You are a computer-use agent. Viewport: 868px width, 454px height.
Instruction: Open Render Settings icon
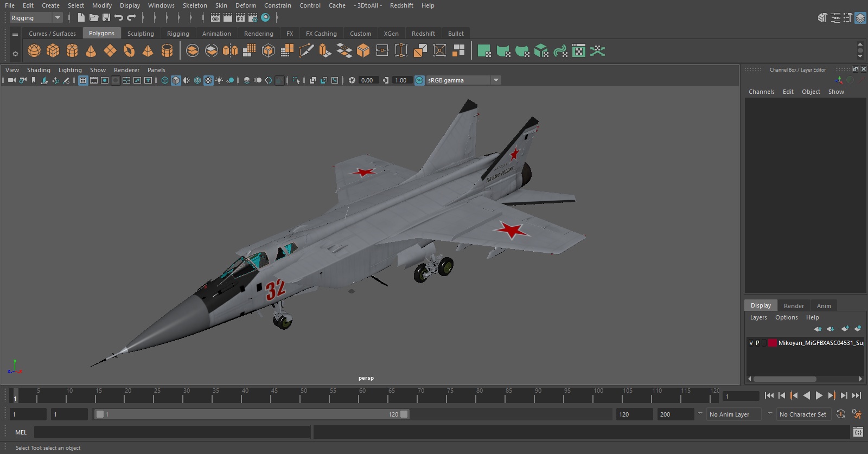[x=253, y=18]
